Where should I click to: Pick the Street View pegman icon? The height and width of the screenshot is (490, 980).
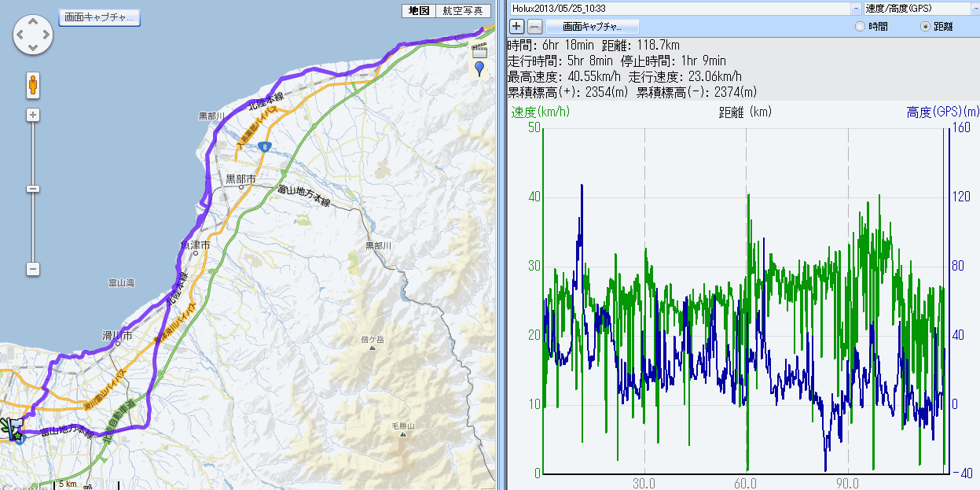tap(33, 85)
